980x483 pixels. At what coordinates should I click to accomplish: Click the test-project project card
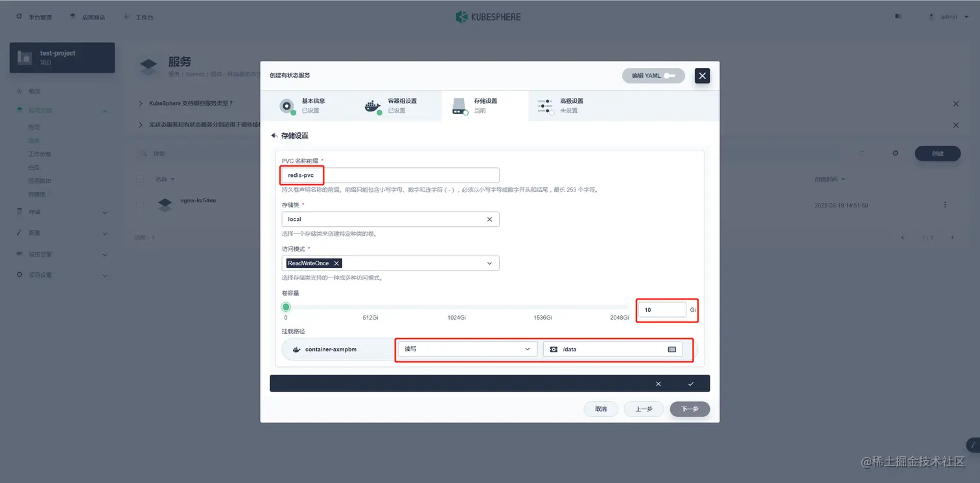(62, 58)
